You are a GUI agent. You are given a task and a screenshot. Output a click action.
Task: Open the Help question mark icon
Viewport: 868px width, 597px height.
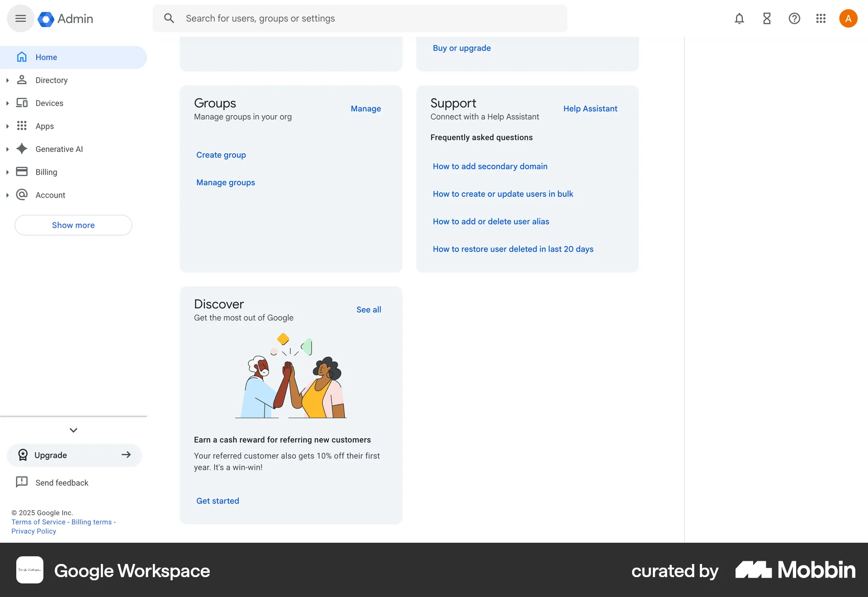tap(794, 19)
